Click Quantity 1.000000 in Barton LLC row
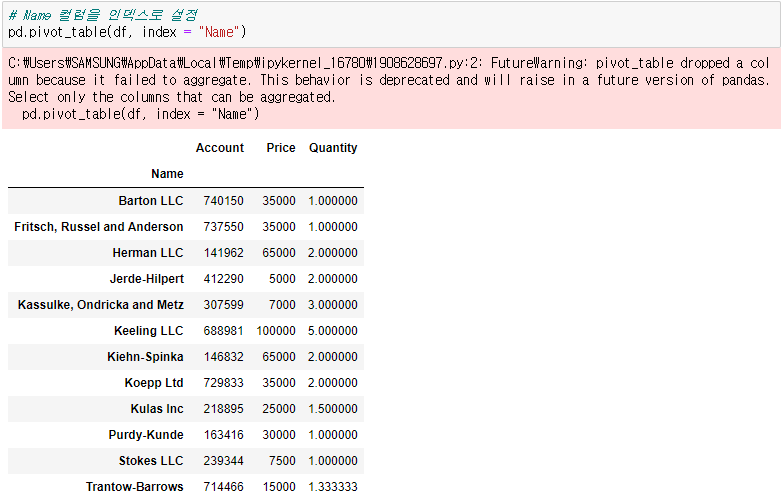The height and width of the screenshot is (498, 782). pyautogui.click(x=333, y=200)
